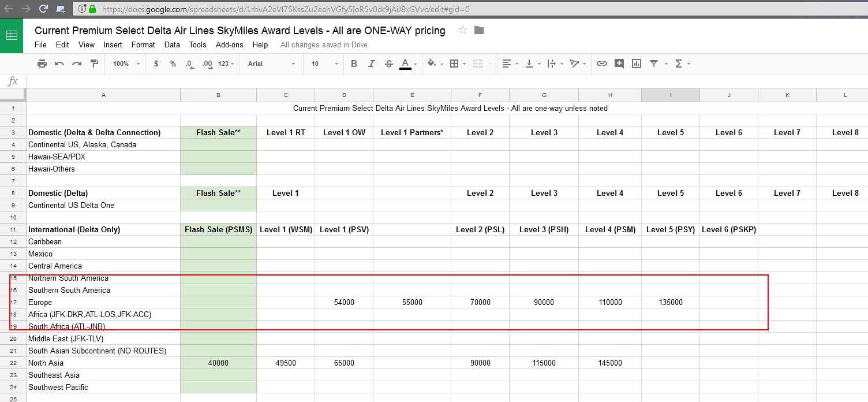This screenshot has height=402, width=868.
Task: Toggle strikethrough formatting
Action: pyautogui.click(x=388, y=64)
